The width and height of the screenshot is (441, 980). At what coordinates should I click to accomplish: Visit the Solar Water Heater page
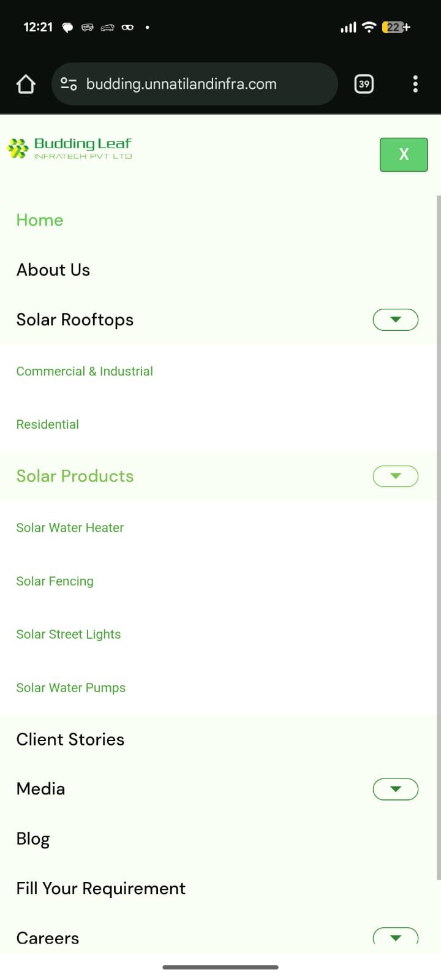pos(70,528)
